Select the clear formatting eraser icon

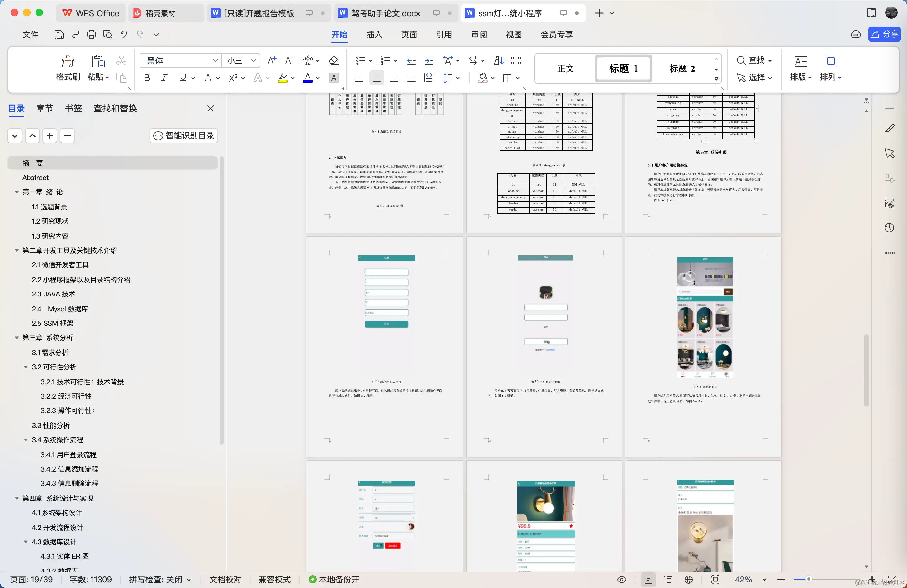tap(333, 60)
